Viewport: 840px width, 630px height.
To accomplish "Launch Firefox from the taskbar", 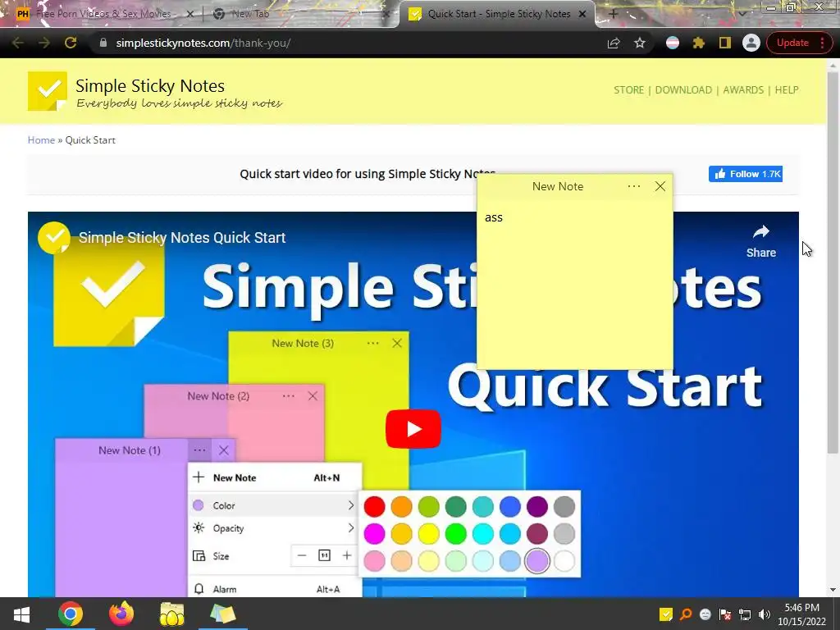I will (121, 614).
